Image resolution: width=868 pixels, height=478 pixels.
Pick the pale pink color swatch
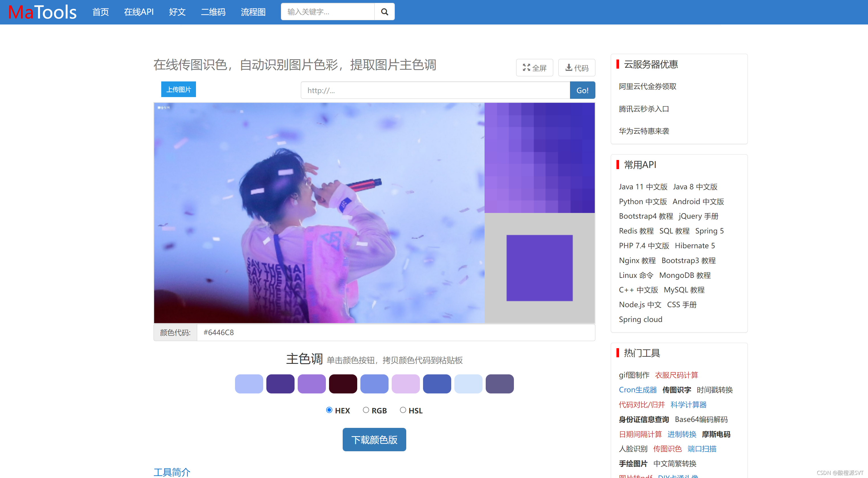click(x=405, y=384)
